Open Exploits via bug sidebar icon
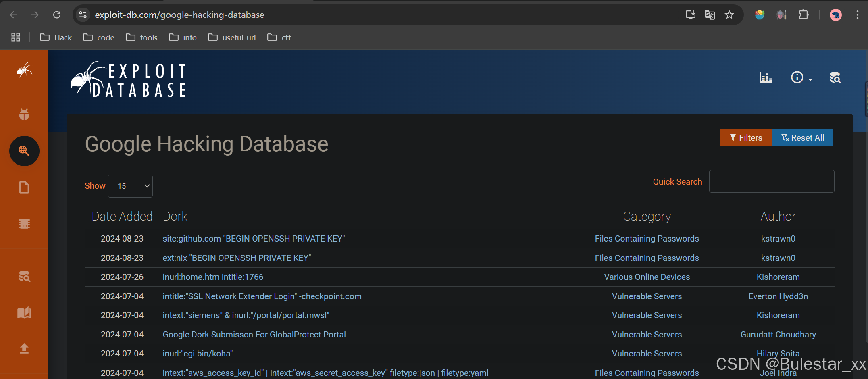 [x=24, y=115]
